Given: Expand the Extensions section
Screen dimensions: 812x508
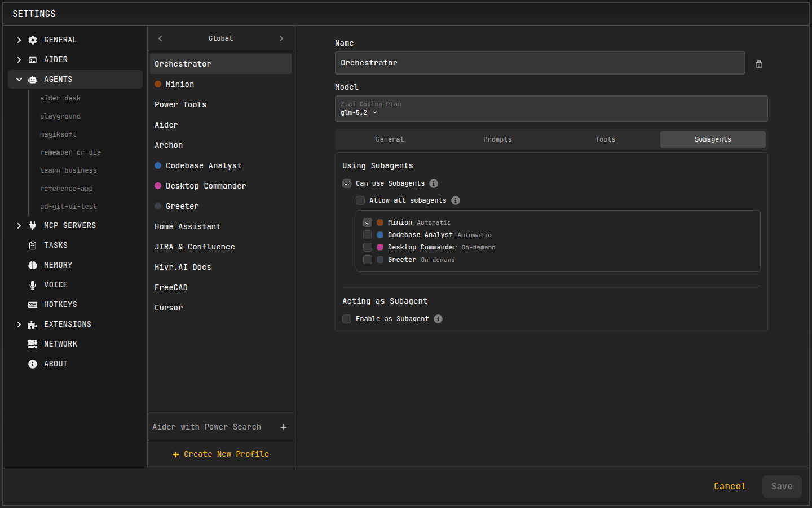Looking at the screenshot, I should click(19, 325).
